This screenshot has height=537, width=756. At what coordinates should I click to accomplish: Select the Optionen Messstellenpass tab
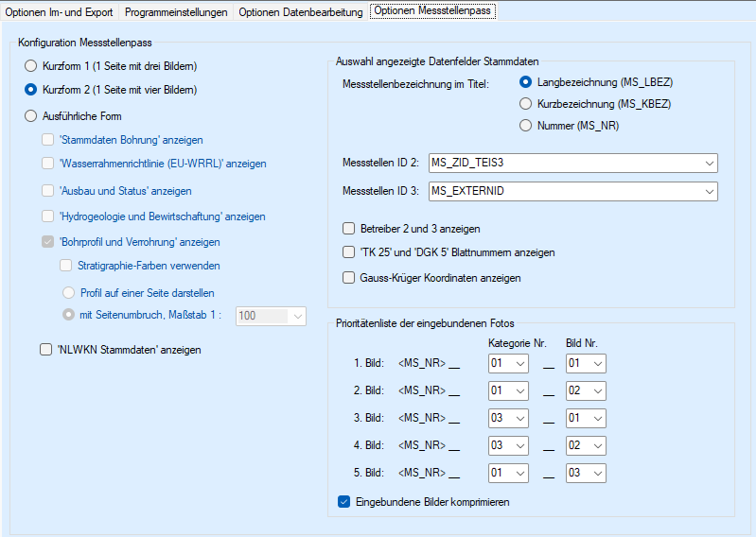(x=432, y=10)
